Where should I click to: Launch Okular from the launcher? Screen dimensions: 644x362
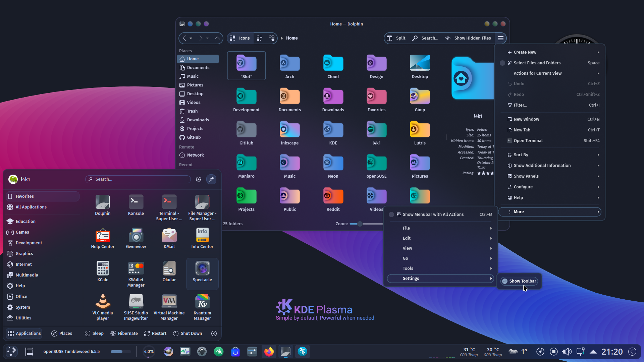point(169,271)
